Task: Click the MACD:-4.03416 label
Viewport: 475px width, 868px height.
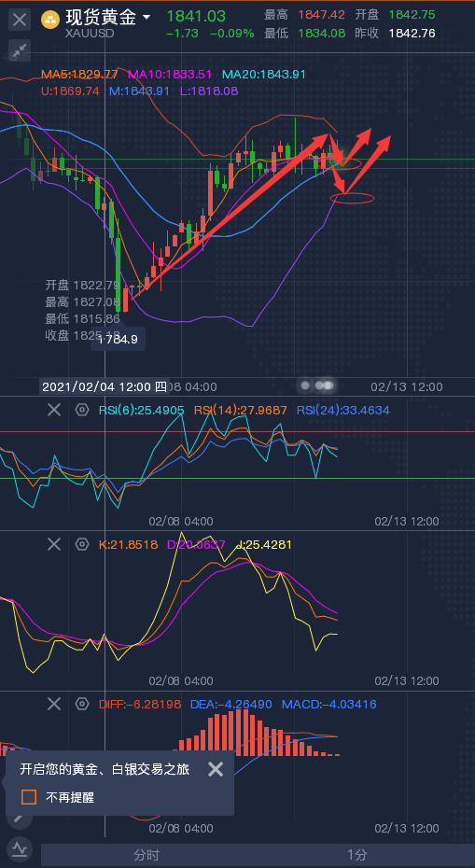Action: point(328,704)
